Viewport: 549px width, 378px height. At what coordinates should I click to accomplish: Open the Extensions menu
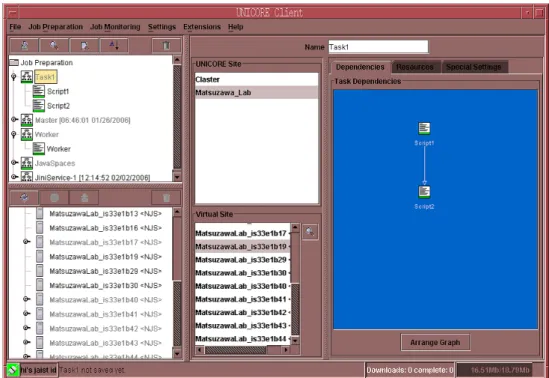point(202,27)
